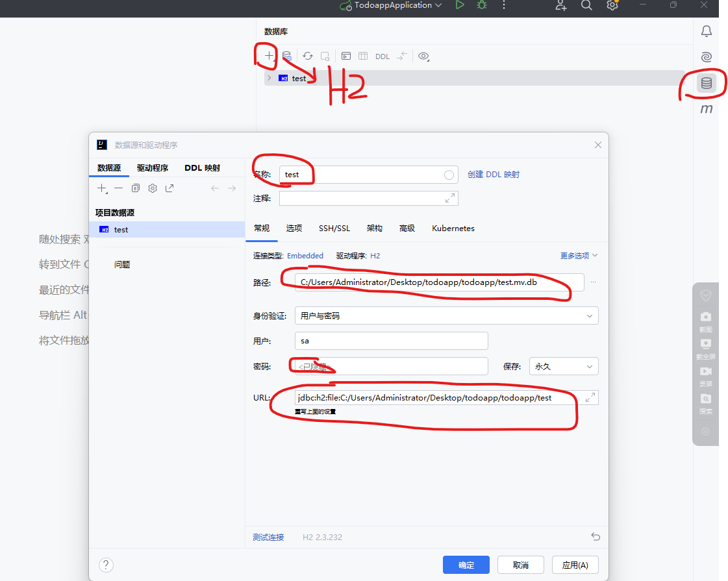
Task: Add data source with dialog plus icon
Action: tap(102, 188)
